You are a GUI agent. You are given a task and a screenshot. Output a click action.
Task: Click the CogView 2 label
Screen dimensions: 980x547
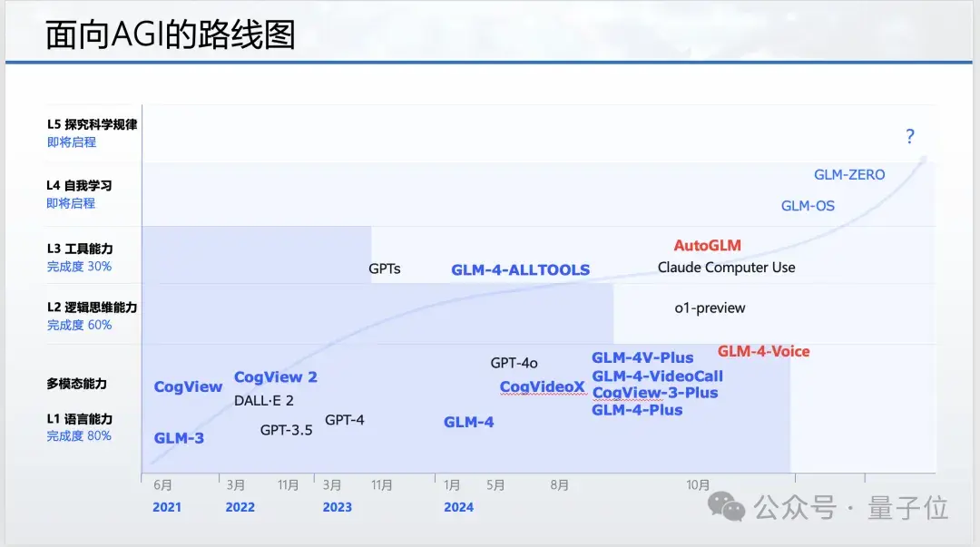coord(275,376)
